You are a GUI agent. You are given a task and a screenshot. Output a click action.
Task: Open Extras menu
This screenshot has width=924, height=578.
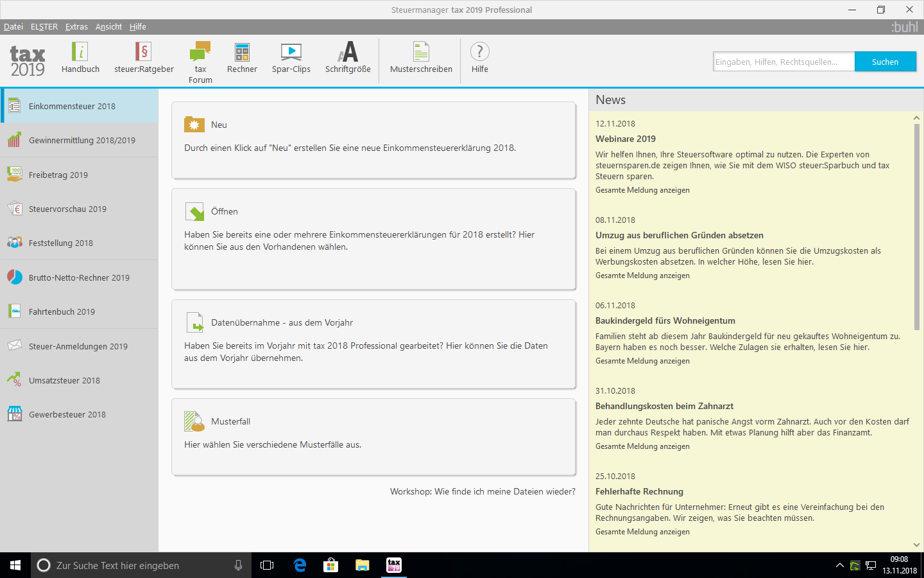click(76, 27)
